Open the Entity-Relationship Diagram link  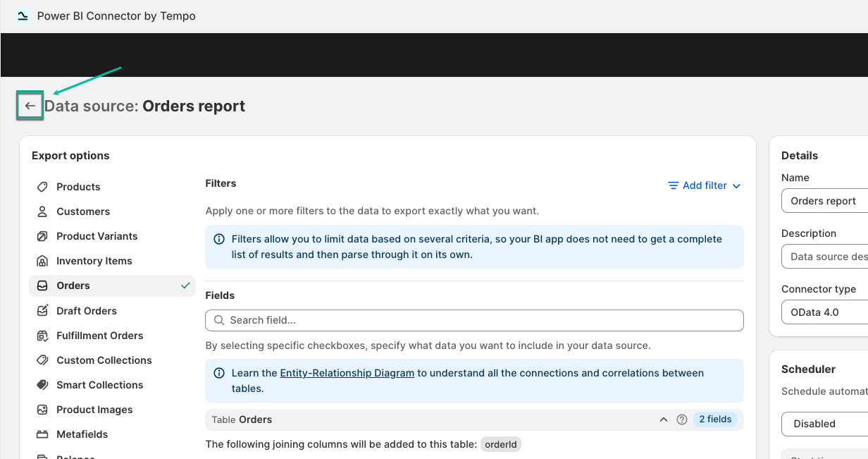347,373
